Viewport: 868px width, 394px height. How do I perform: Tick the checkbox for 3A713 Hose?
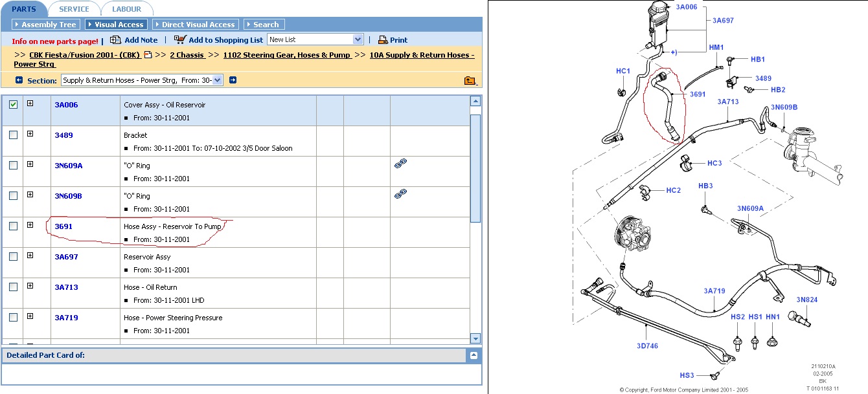pyautogui.click(x=14, y=287)
